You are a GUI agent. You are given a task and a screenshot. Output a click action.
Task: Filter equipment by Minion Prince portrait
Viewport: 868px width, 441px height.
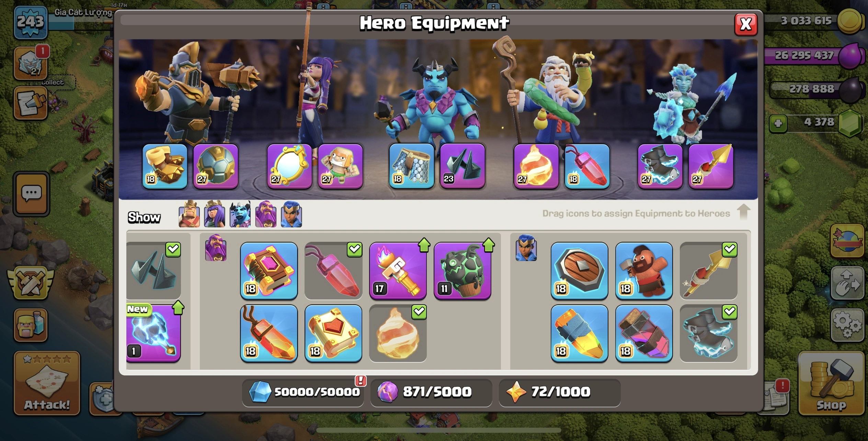240,214
